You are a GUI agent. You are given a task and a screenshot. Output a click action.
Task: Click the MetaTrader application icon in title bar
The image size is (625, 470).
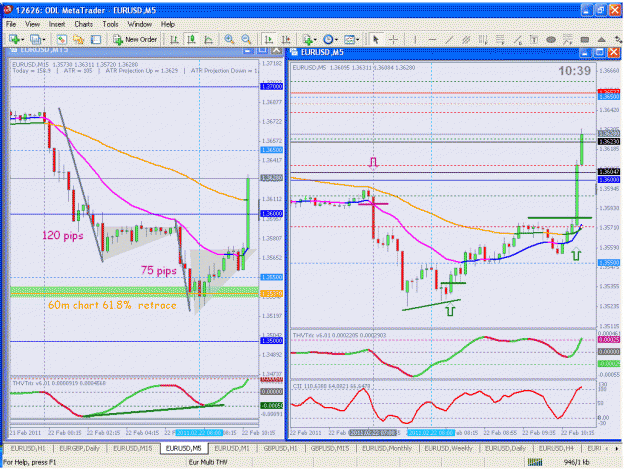tap(7, 10)
